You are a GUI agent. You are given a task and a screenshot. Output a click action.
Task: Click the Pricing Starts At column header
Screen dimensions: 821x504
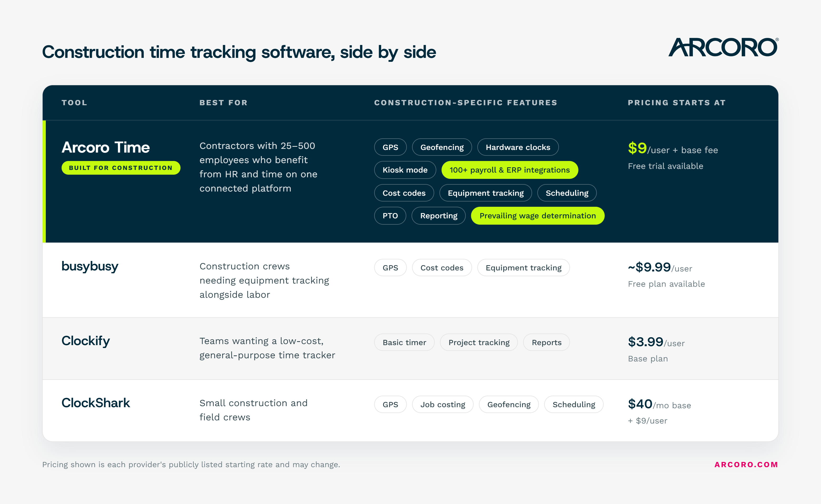point(677,103)
